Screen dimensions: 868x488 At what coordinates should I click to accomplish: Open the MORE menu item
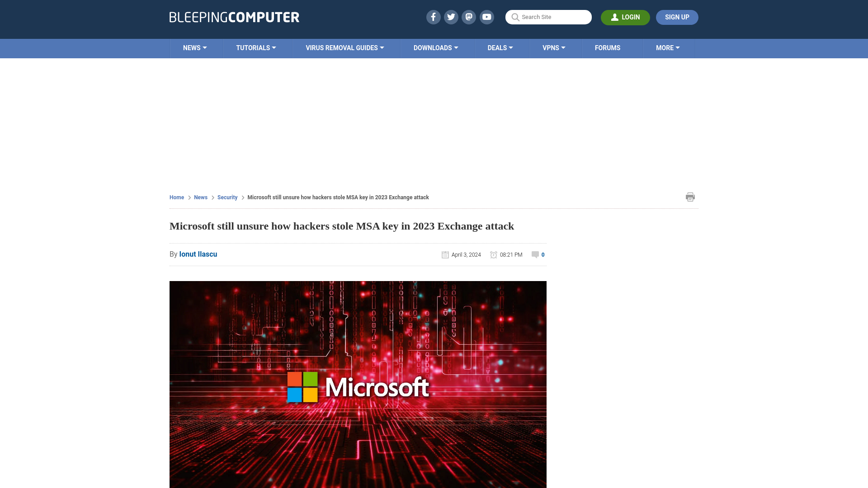pyautogui.click(x=668, y=47)
